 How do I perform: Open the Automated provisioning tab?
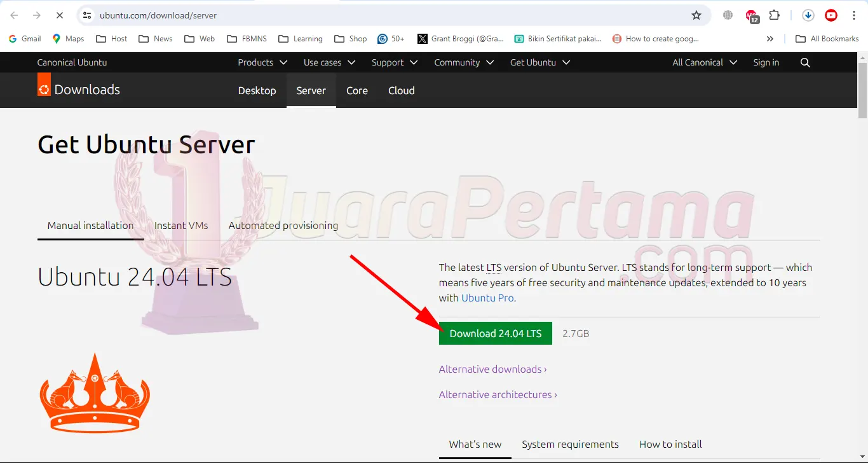point(283,225)
